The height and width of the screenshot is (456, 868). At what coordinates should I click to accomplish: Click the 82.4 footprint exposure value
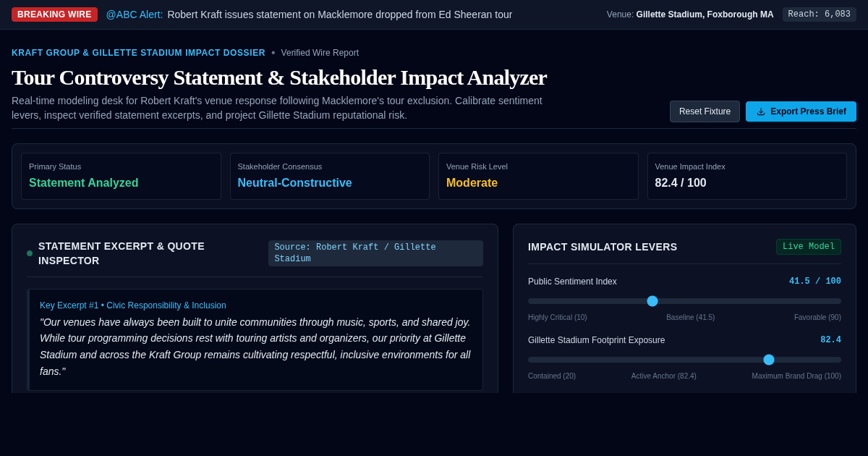click(x=830, y=340)
